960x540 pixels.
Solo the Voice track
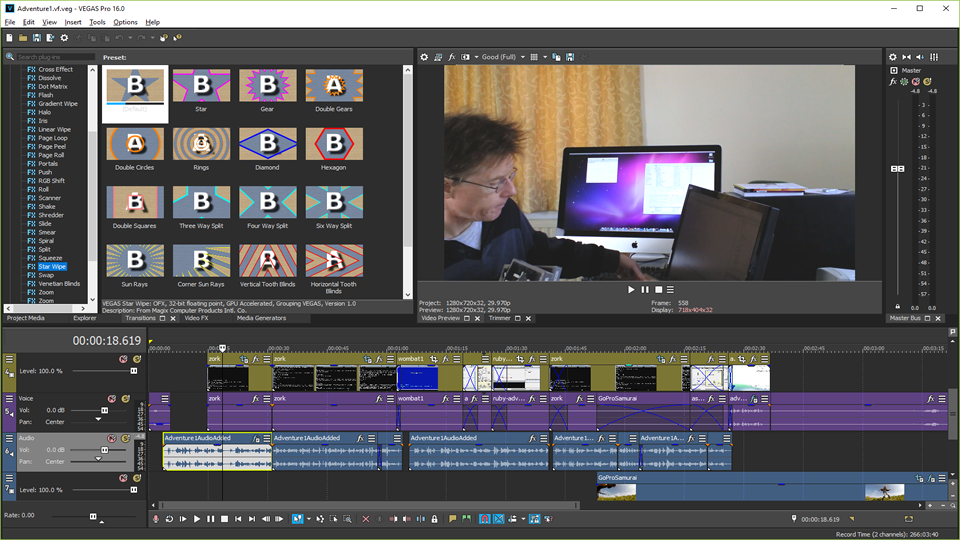[126, 399]
